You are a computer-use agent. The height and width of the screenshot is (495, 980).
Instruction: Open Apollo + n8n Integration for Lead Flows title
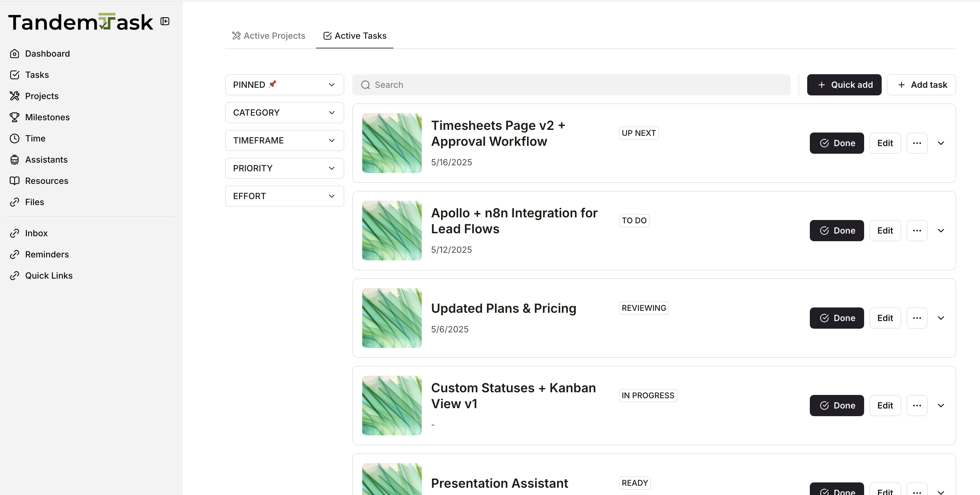pos(514,221)
